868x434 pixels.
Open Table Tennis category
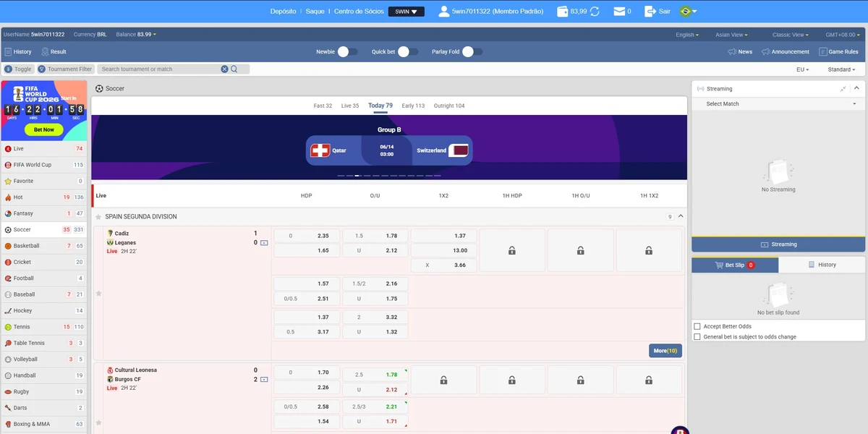tap(43, 343)
